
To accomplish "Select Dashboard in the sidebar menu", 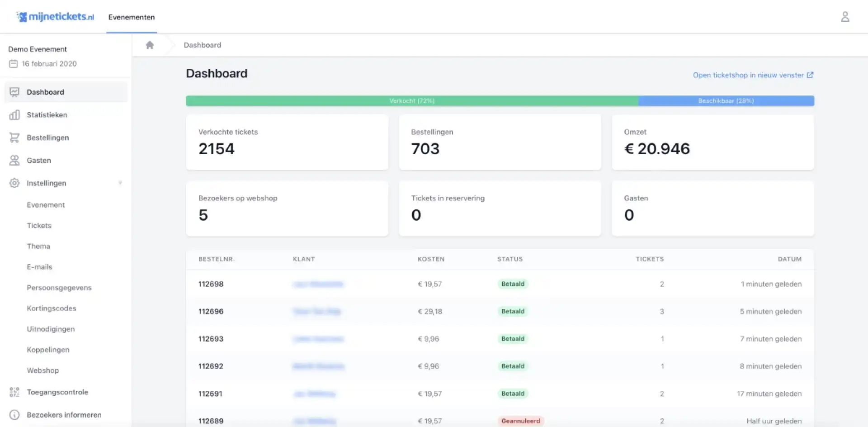I will tap(45, 92).
